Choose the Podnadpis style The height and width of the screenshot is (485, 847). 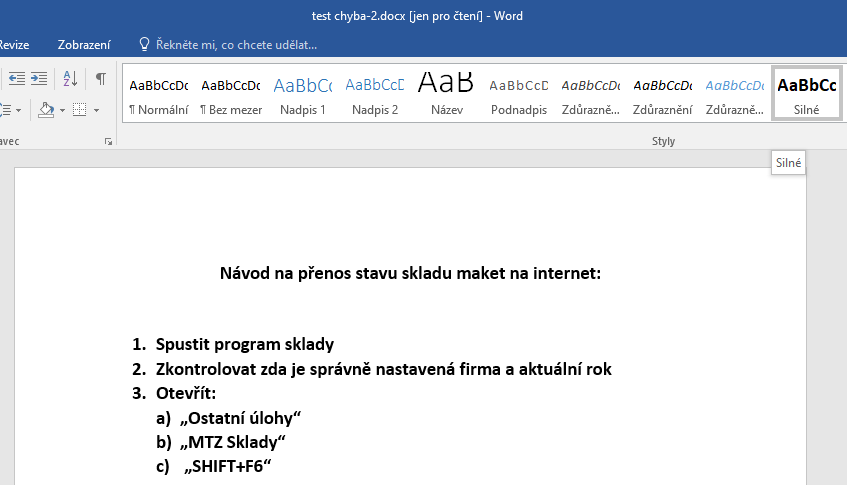point(518,95)
